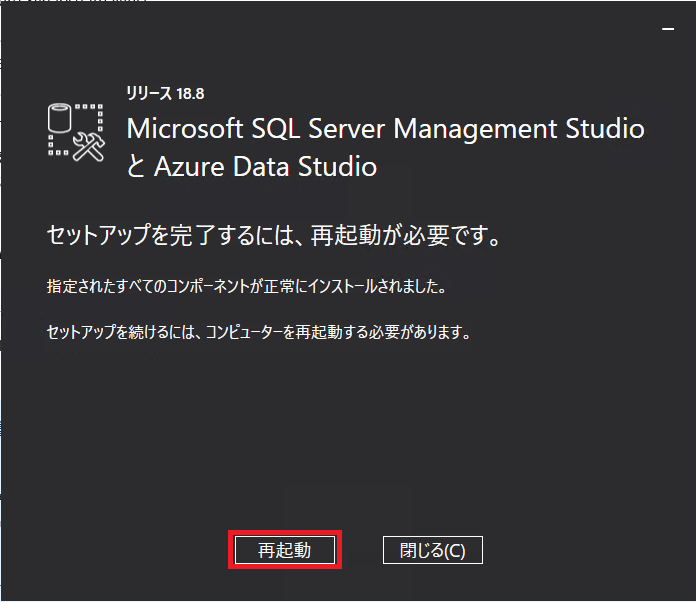The height and width of the screenshot is (602, 696).
Task: Click the Microsoft SQL Server Management Studio title
Action: pos(385,129)
